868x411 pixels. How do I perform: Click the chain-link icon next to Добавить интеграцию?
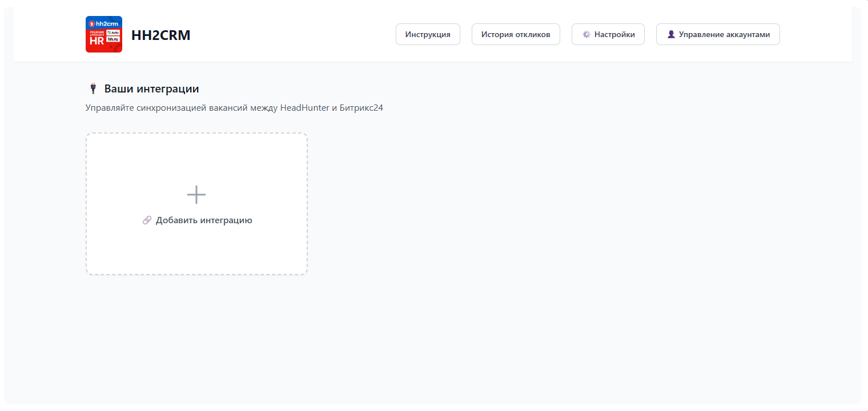click(x=147, y=220)
